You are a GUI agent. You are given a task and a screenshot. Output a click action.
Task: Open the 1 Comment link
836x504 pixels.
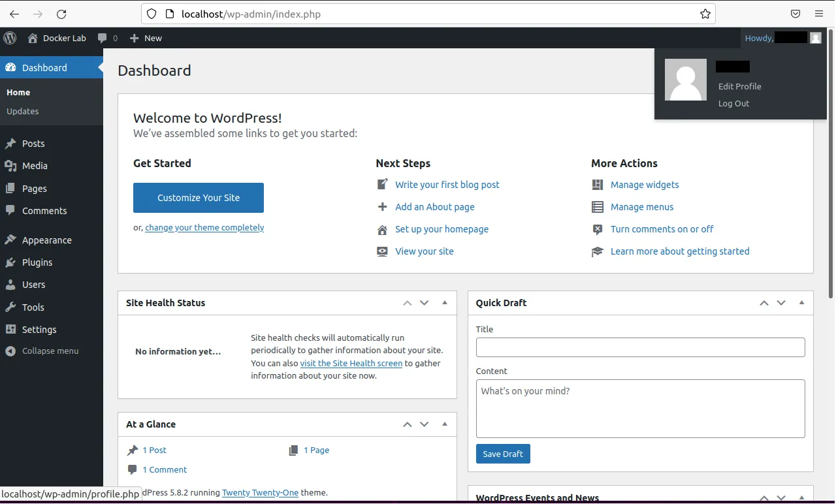pyautogui.click(x=165, y=469)
